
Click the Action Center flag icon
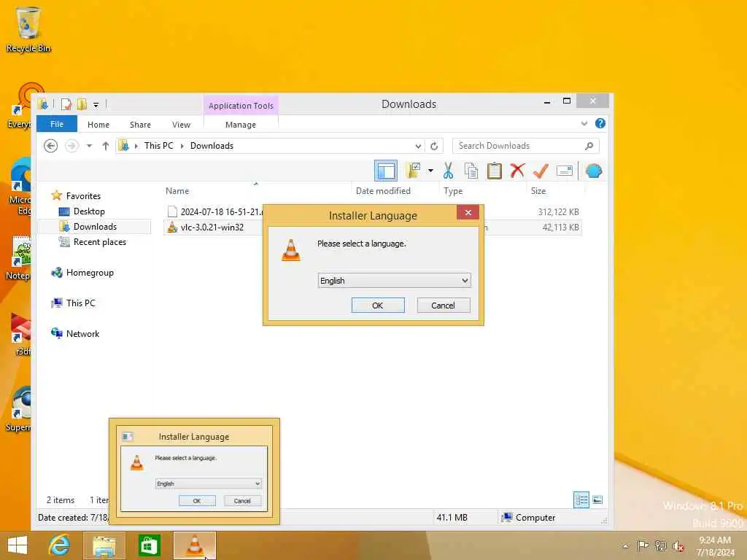point(643,545)
